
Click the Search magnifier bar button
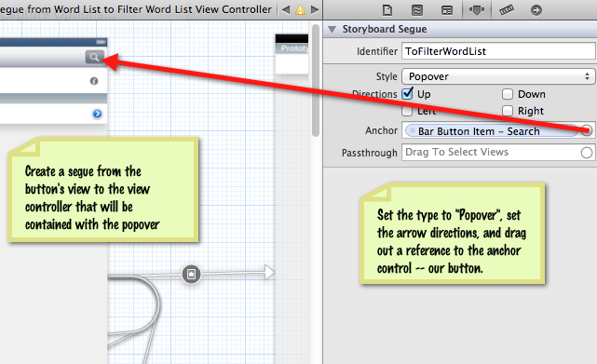[x=94, y=57]
